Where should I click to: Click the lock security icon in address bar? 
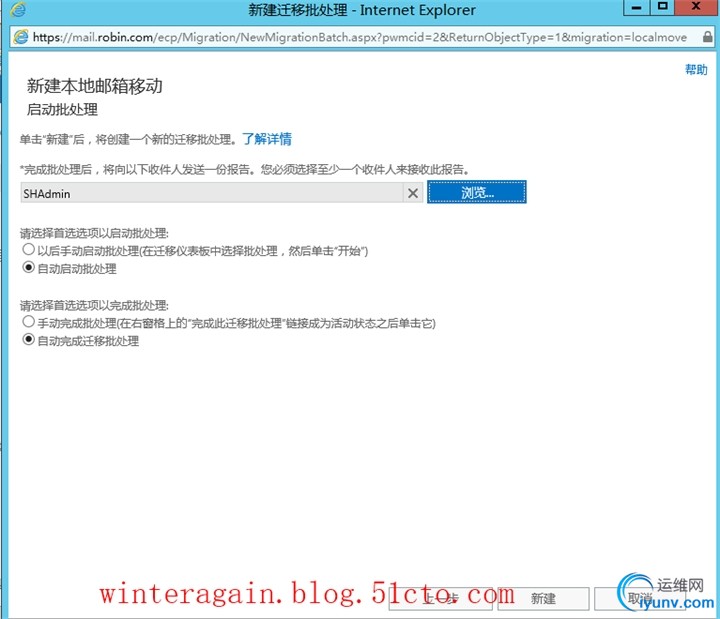tap(708, 37)
